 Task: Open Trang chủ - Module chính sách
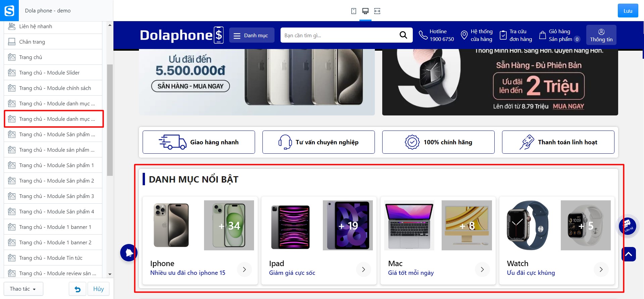(x=53, y=88)
